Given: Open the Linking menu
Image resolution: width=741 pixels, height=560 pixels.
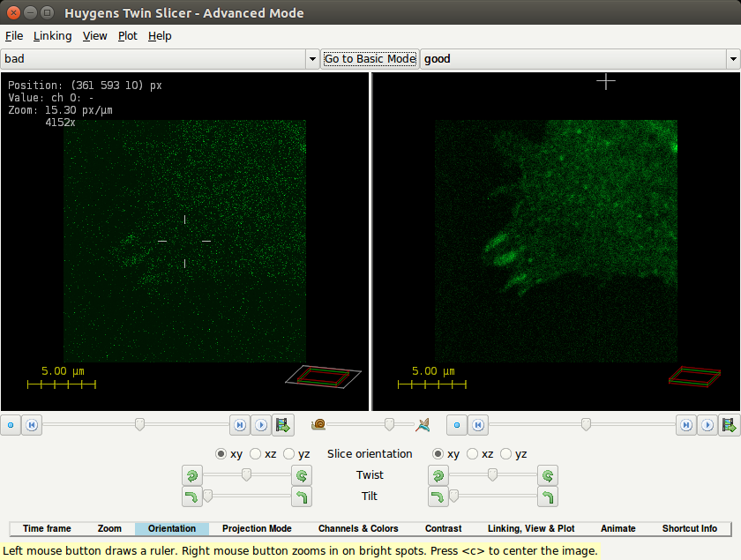Looking at the screenshot, I should tap(53, 36).
